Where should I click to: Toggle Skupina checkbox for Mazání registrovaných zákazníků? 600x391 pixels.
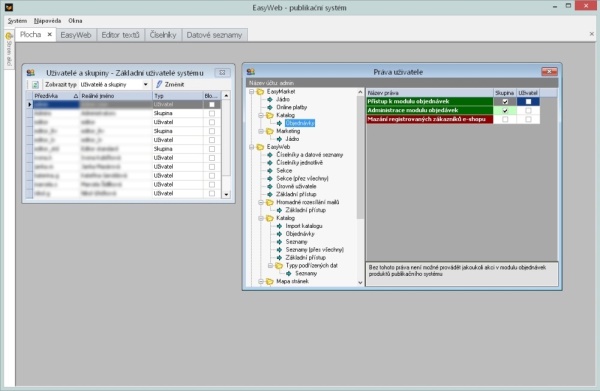[505, 119]
